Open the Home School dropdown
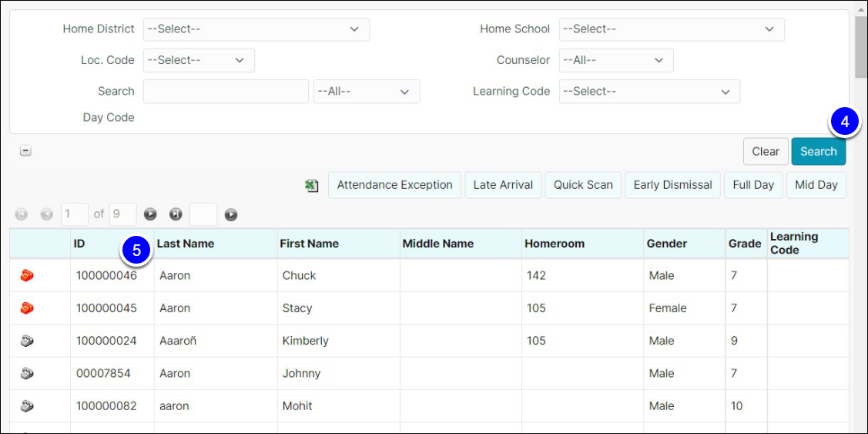The height and width of the screenshot is (434, 868). [x=672, y=29]
